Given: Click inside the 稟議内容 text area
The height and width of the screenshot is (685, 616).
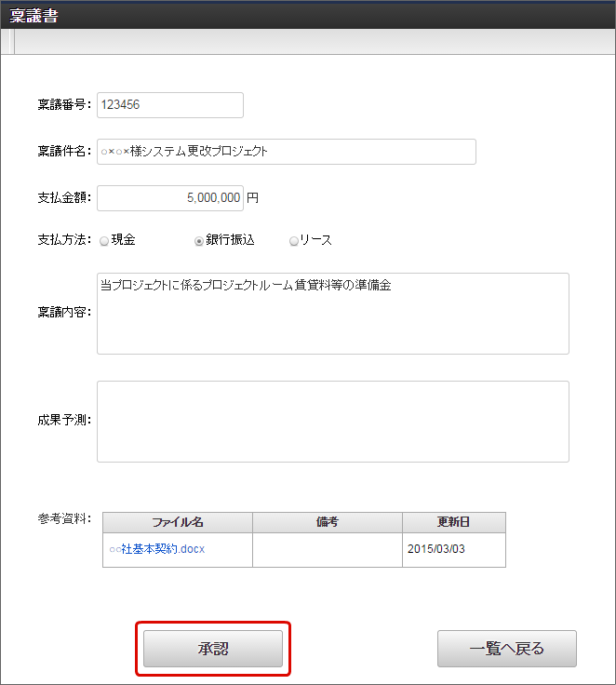Looking at the screenshot, I should (x=332, y=314).
